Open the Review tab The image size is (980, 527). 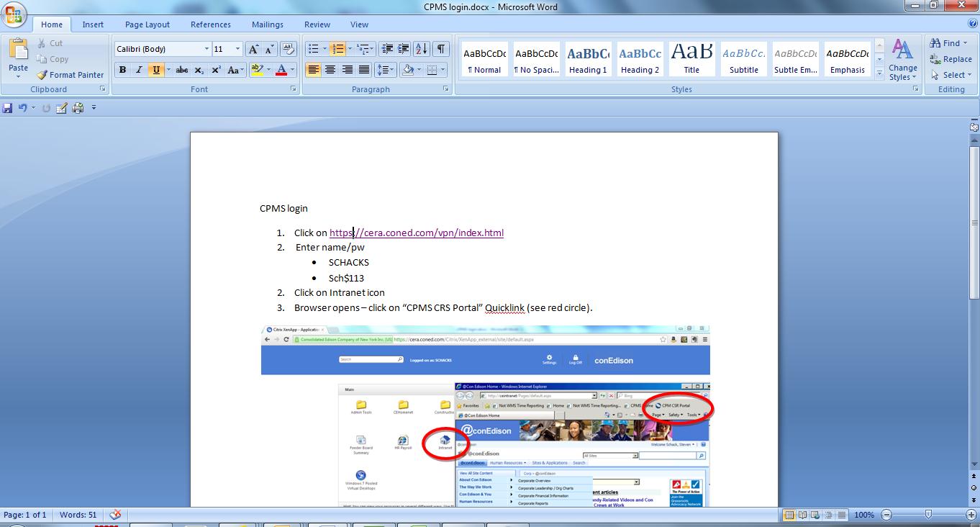(317, 24)
